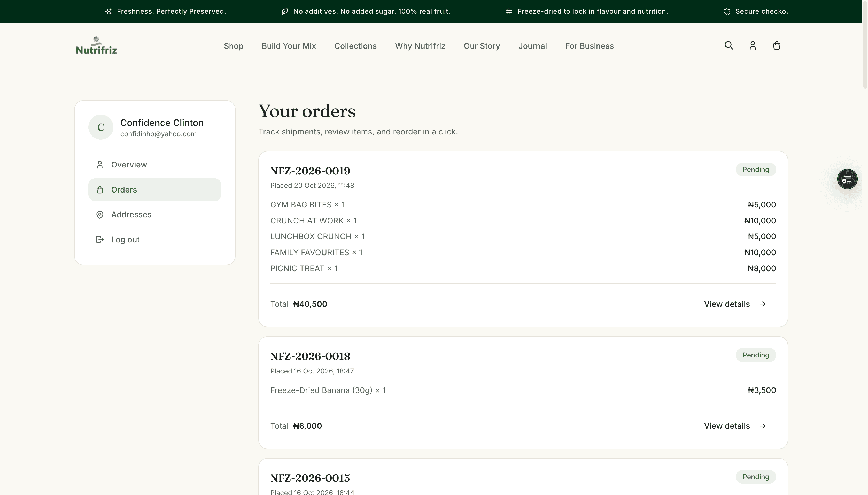Click the FAMILY FAVOURITES × 1 line
868x495 pixels.
[x=523, y=252]
